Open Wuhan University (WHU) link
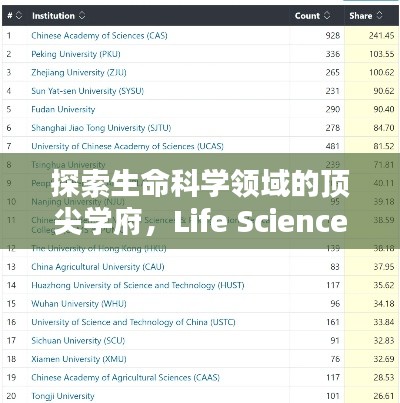This screenshot has width=400, height=403. tap(79, 304)
